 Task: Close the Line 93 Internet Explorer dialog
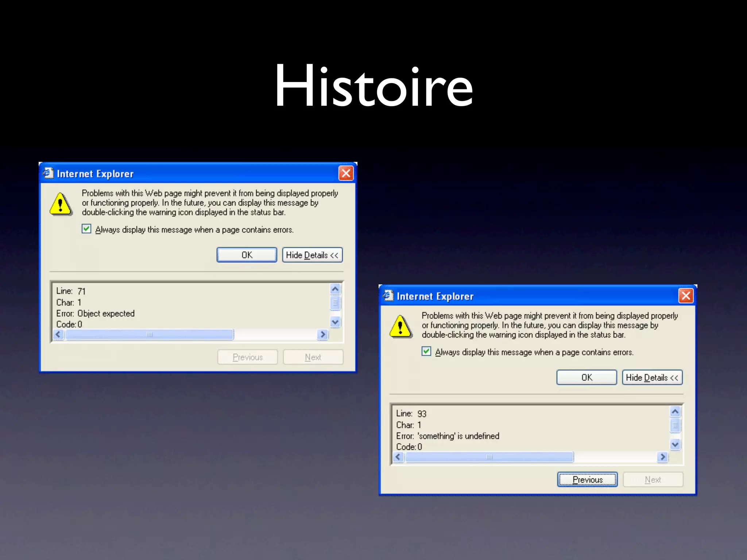pyautogui.click(x=686, y=296)
